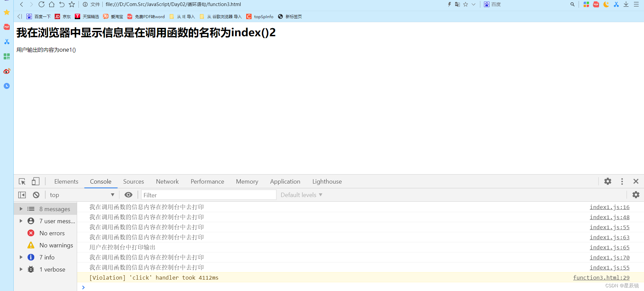Viewport: 644px width, 291px height.
Task: Open the 京东 bookmark
Action: point(63,16)
